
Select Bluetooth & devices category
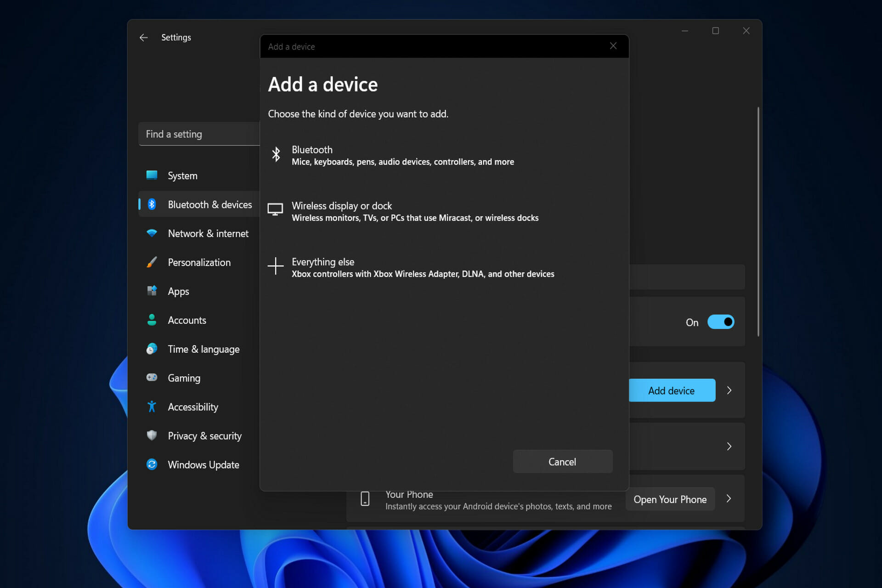pyautogui.click(x=199, y=204)
